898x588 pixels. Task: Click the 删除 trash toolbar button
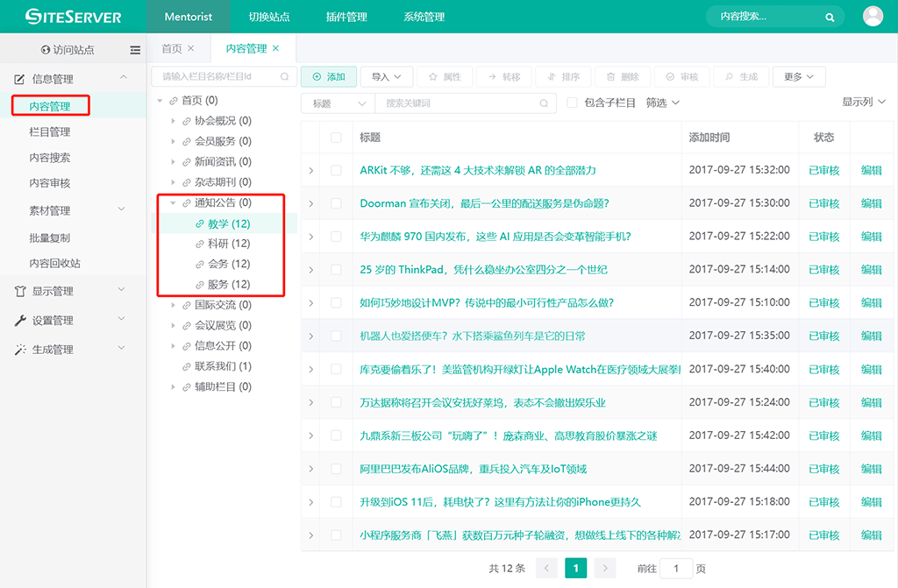[x=623, y=77]
